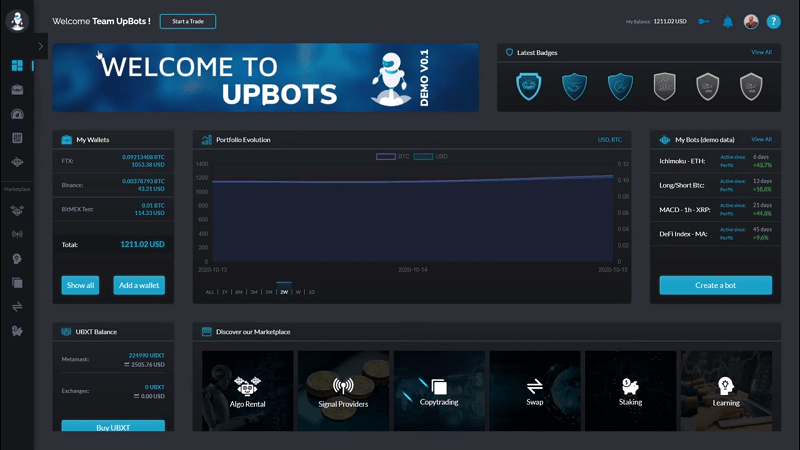Open the Algo Rental icon in the sidebar
Screen dimensions: 800x450
[x=17, y=210]
